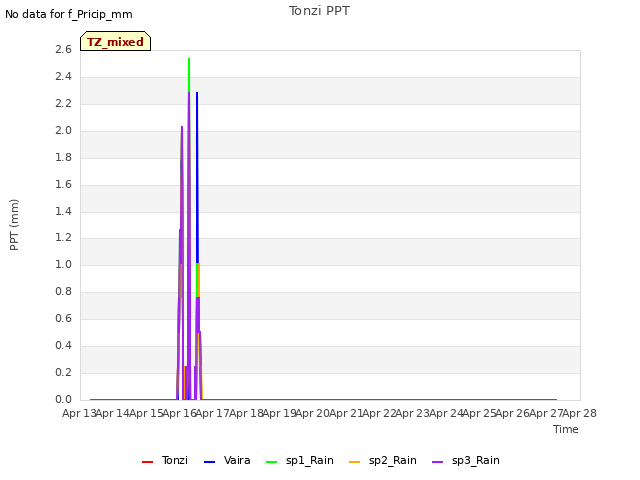This screenshot has height=480, width=640.
Task: Click the Apr 13 x-axis tick label
Action: click(x=79, y=413)
